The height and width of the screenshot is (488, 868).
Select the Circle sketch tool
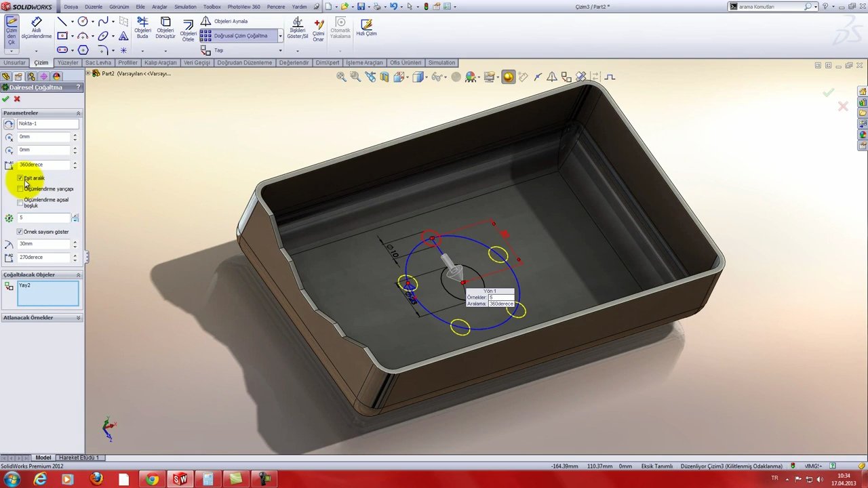(x=83, y=22)
